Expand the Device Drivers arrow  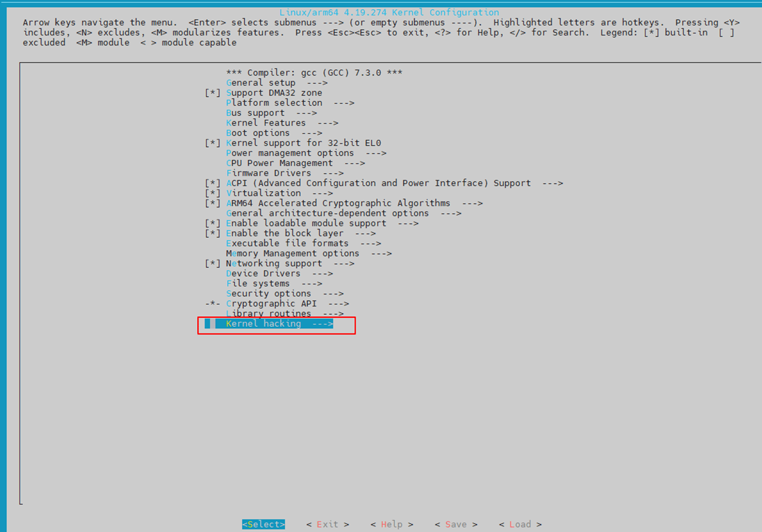(x=323, y=274)
